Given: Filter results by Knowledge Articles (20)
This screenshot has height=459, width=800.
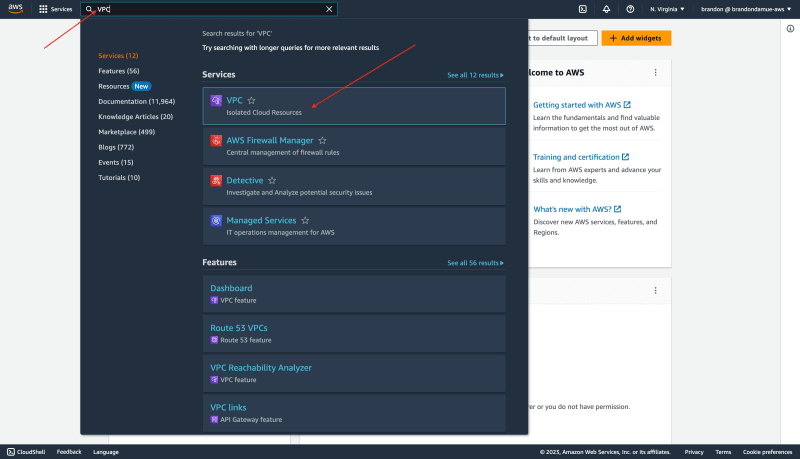Looking at the screenshot, I should (x=136, y=117).
